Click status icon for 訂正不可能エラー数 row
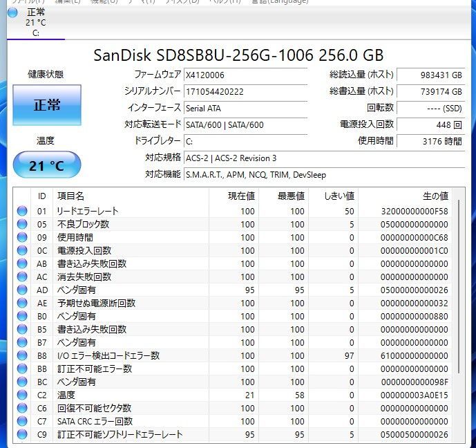This screenshot has height=448, width=476. 22,368
